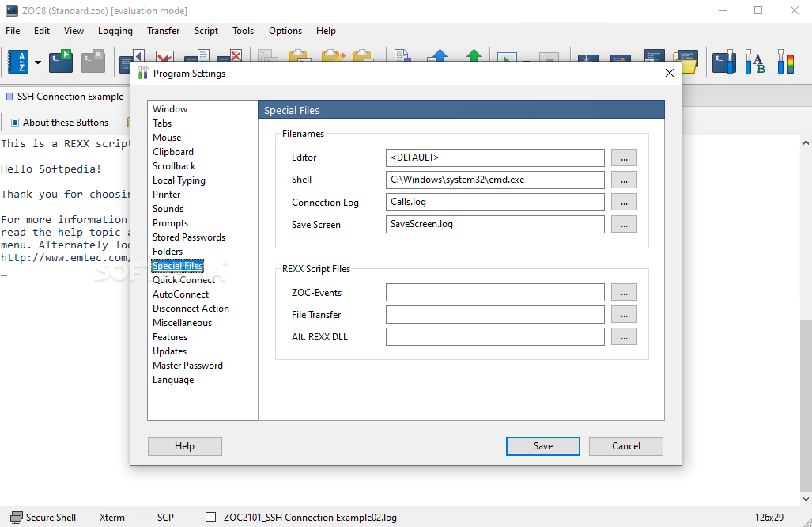
Task: Select Disconnect Action settings category
Action: (x=191, y=309)
